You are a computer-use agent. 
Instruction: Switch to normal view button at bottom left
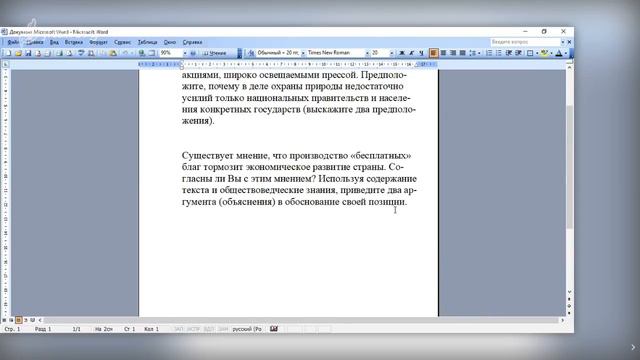click(x=4, y=320)
